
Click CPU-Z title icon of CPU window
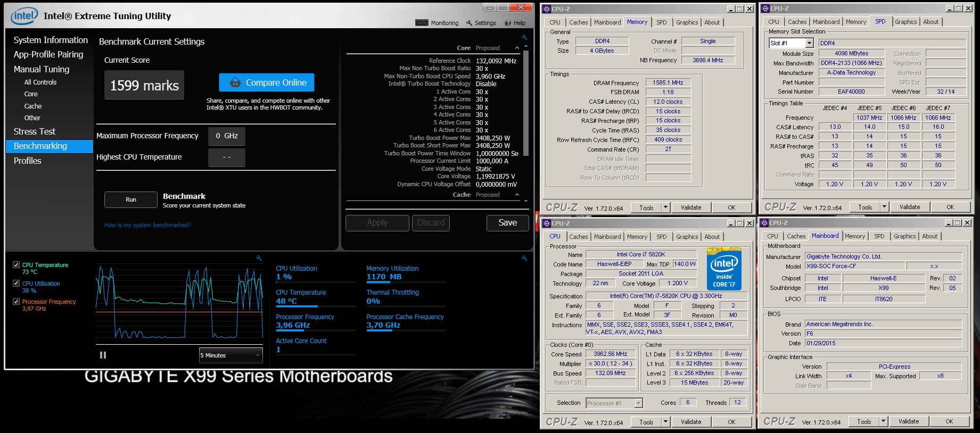coord(547,223)
